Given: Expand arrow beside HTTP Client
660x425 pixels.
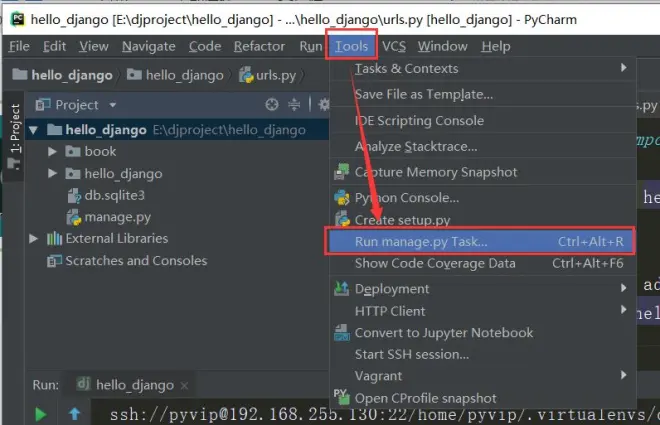Looking at the screenshot, I should [623, 310].
